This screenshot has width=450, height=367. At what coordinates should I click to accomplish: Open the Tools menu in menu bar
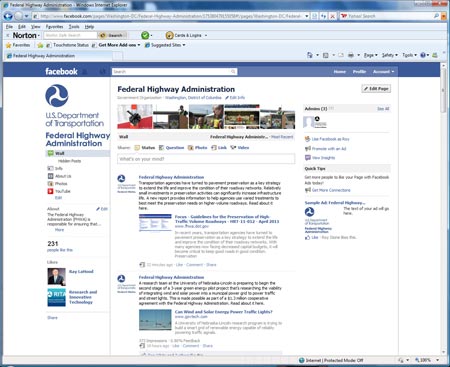pos(74,27)
